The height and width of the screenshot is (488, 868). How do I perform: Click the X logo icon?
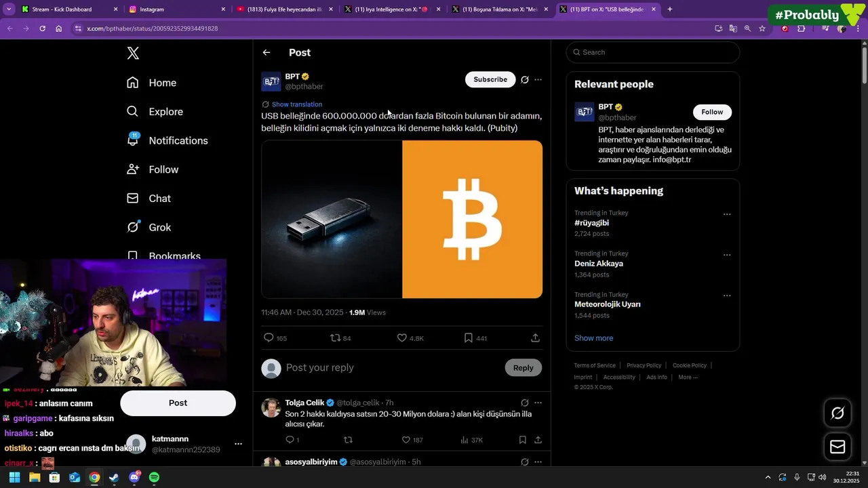pos(134,54)
